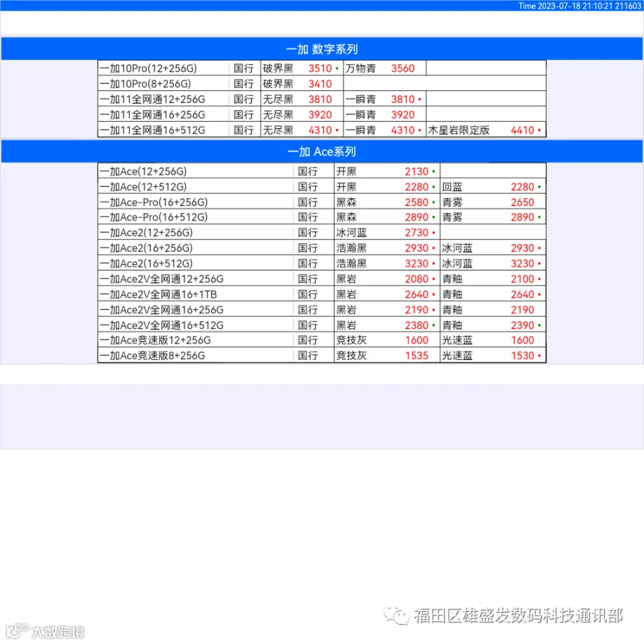
Task: Select '浩瀚黑' in the Ace2(16+256G) row
Action: (351, 248)
